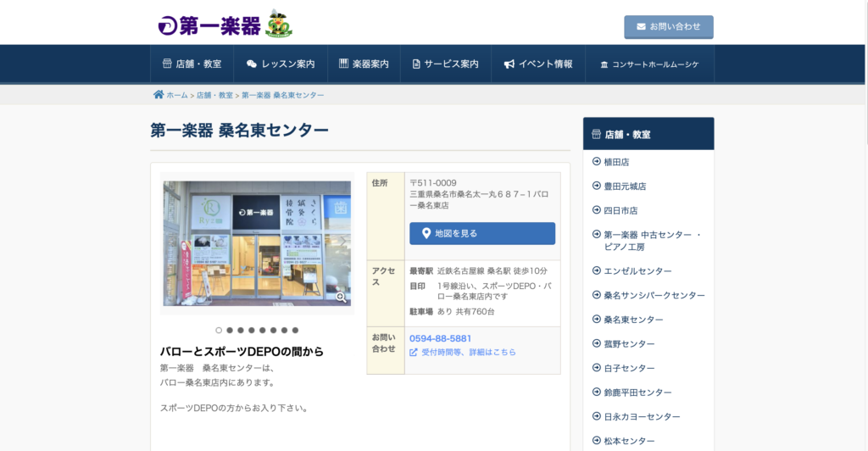Open サービス案内 navigation menu
868x451 pixels.
(x=445, y=64)
